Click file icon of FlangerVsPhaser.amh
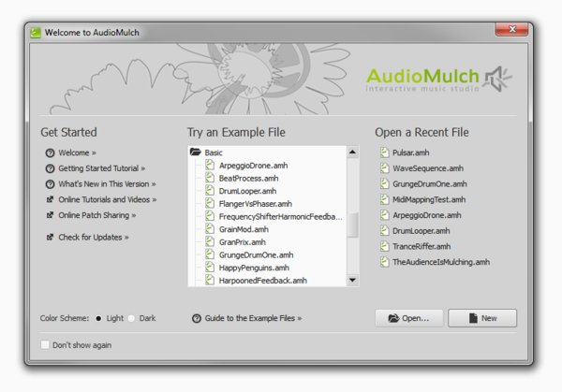 pos(210,203)
